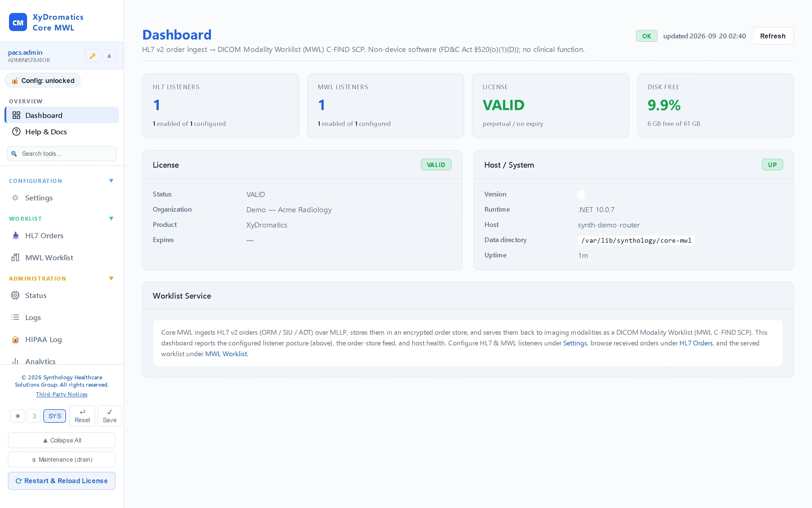
Task: Click the updated 2026-09-20 02:40 timestamp
Action: click(704, 36)
